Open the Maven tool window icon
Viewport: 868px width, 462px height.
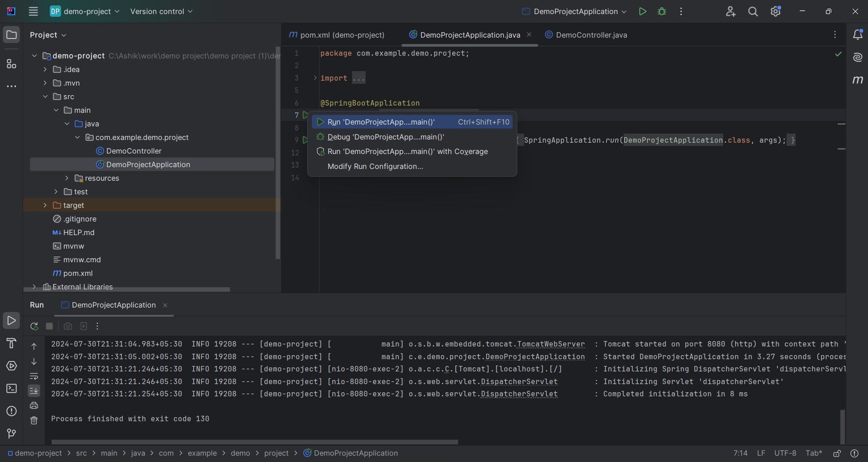point(858,80)
